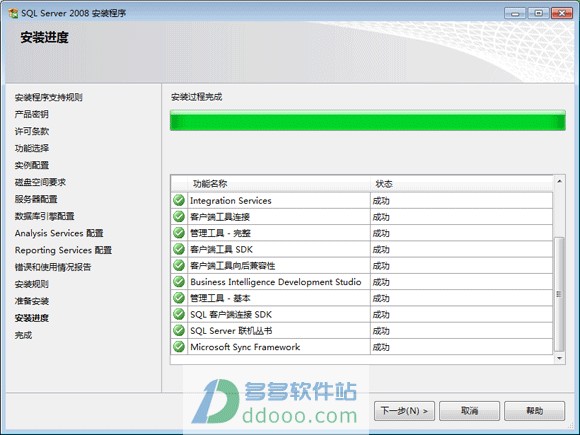Click the green installation progress bar
This screenshot has width=580, height=435.
pos(368,120)
